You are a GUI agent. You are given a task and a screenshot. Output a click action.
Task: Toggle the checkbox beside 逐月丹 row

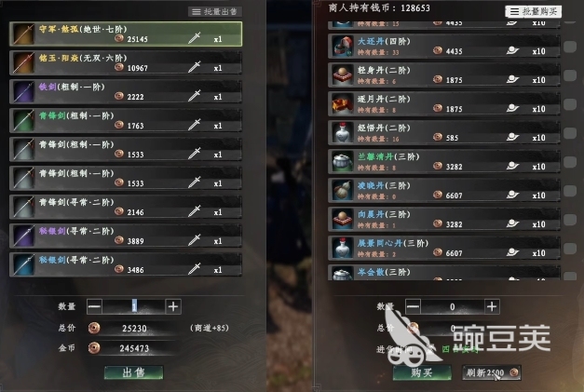coord(570,104)
